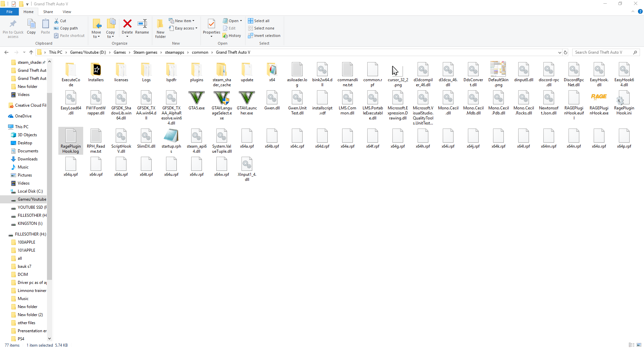Switch to large icons view layout
The width and height of the screenshot is (644, 349).
point(639,345)
